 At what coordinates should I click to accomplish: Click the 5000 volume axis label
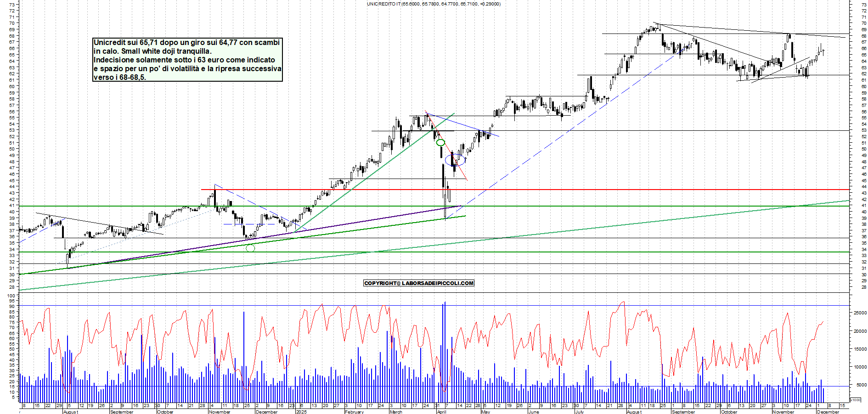(860, 386)
